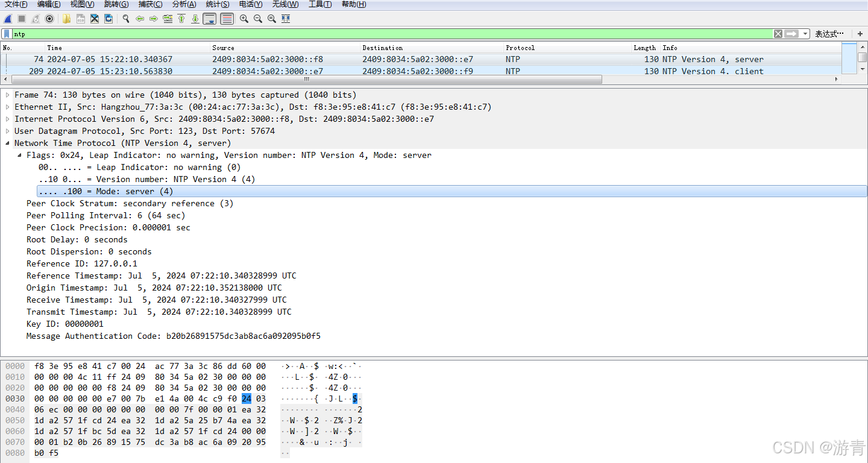Expand the Frame 74 tree row

pyautogui.click(x=8, y=95)
